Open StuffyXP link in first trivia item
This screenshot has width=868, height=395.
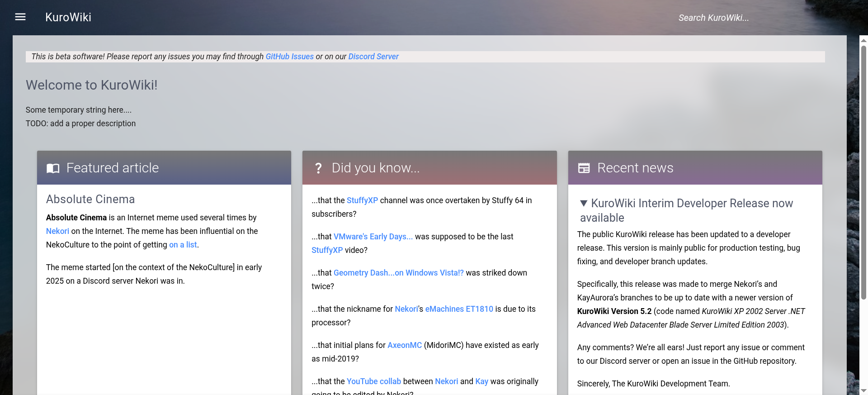362,200
